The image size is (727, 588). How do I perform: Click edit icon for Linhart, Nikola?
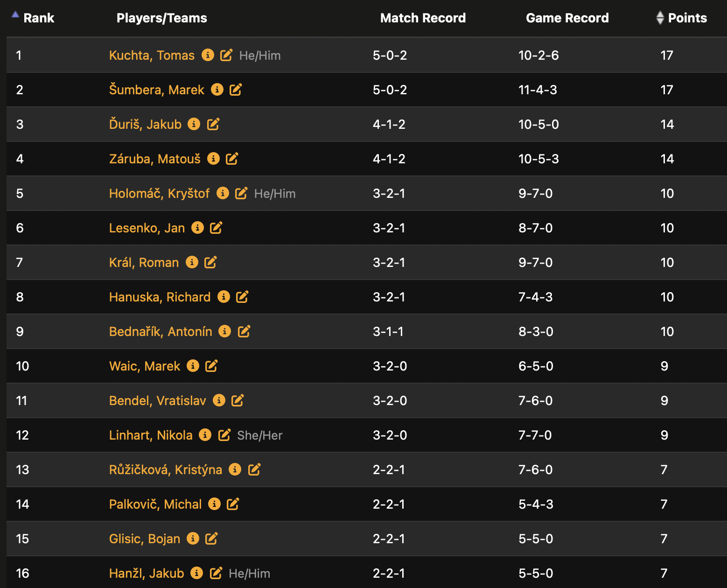(224, 435)
